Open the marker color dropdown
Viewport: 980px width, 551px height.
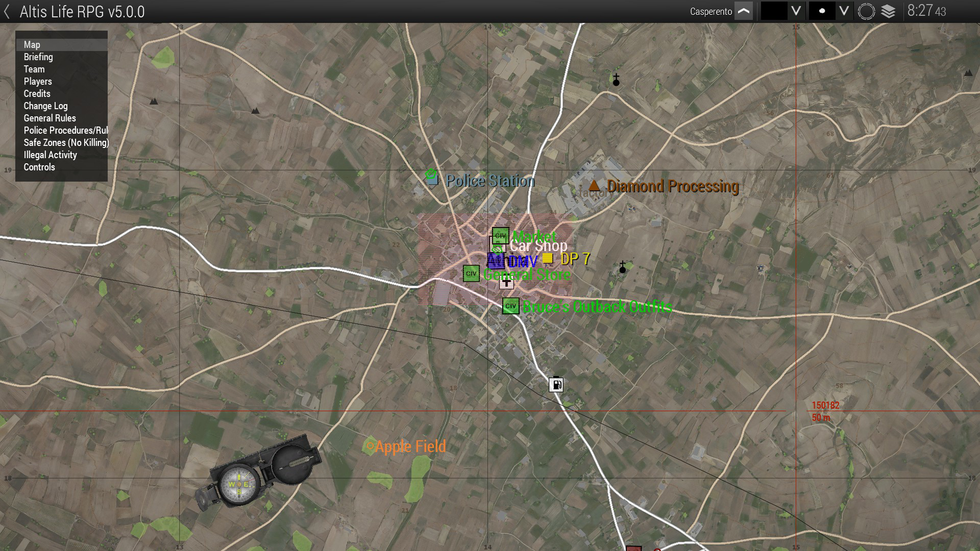[796, 11]
